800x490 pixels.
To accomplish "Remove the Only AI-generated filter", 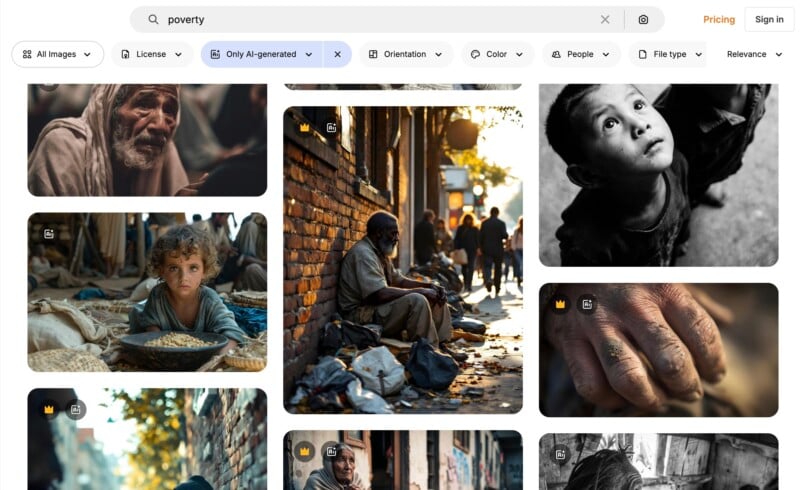I will click(x=337, y=54).
